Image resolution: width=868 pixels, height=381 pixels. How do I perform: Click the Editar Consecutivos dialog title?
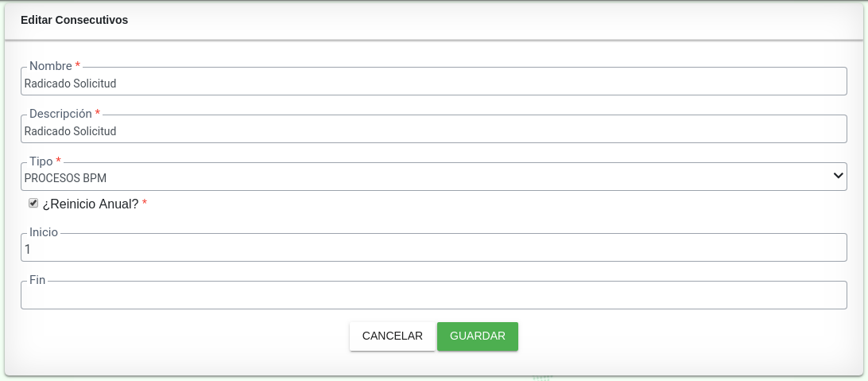click(75, 21)
